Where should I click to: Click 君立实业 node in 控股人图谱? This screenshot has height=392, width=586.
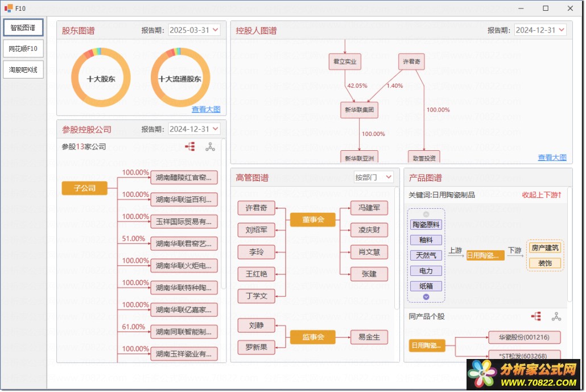click(345, 61)
